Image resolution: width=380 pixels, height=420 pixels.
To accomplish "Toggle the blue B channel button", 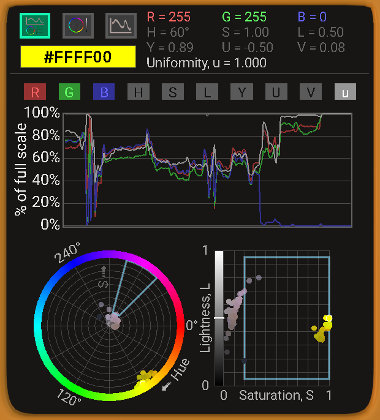I will point(104,92).
